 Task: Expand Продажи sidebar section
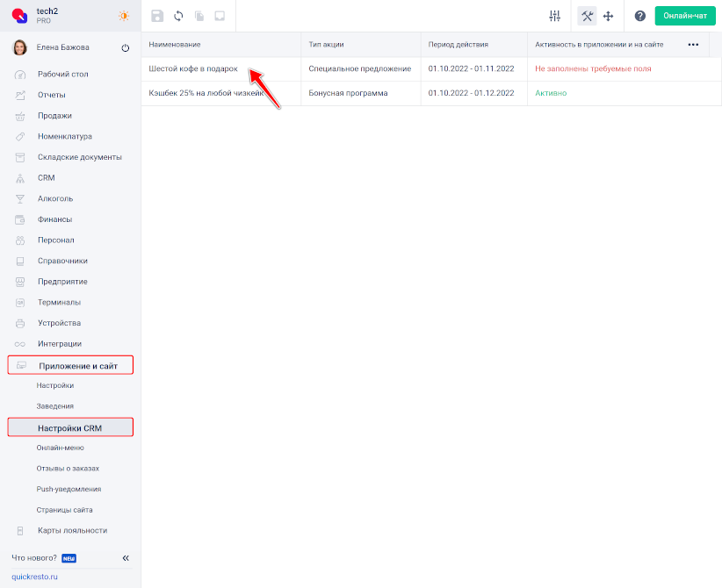pyautogui.click(x=54, y=116)
